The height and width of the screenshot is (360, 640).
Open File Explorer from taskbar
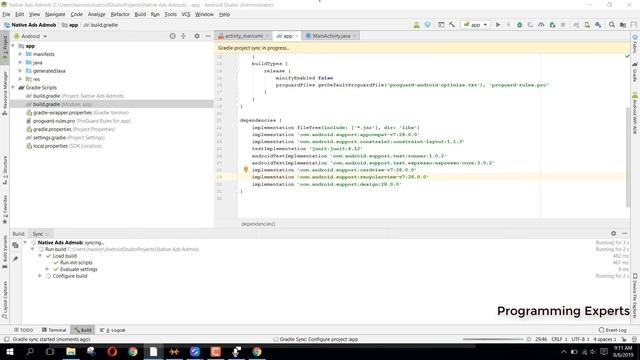click(x=71, y=351)
